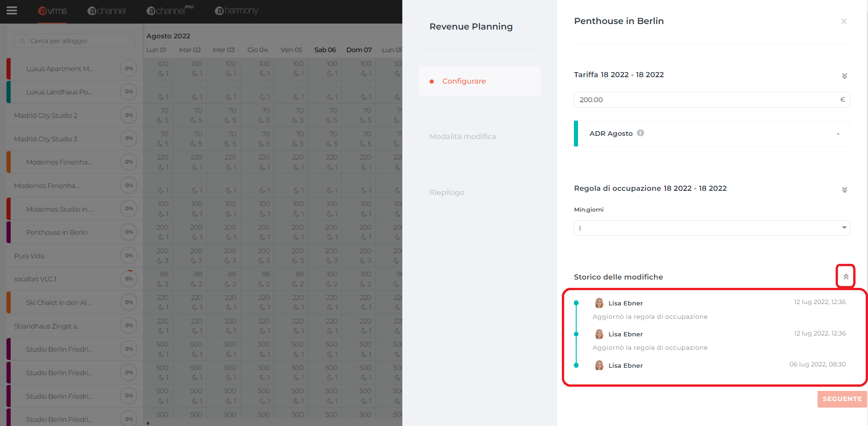The height and width of the screenshot is (426, 868).
Task: Open occupancy circle for rocafort VLC.1
Action: coord(129,279)
